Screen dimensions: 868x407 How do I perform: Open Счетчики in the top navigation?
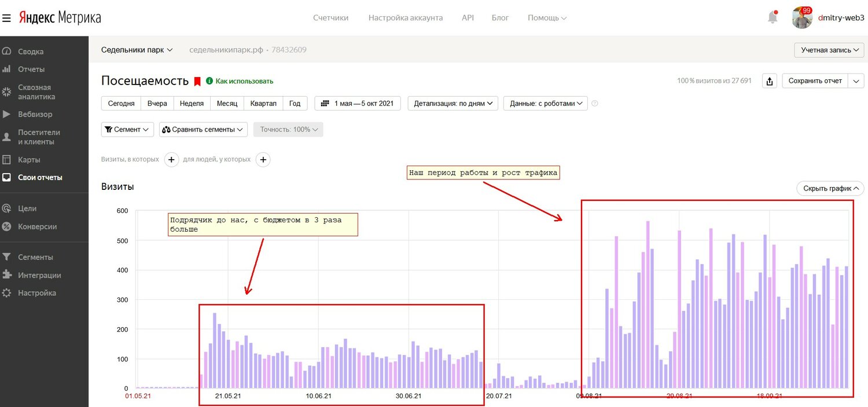pos(330,18)
